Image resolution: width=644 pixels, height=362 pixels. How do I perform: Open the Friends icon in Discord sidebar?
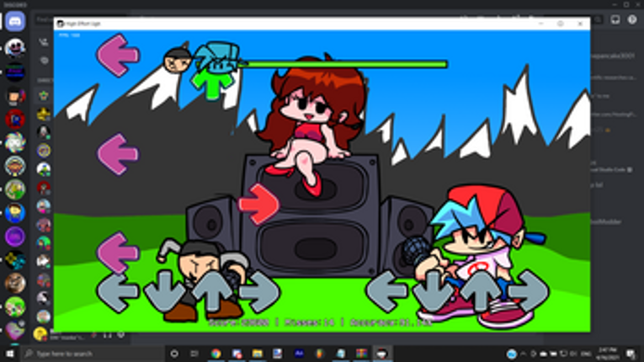coord(44,42)
